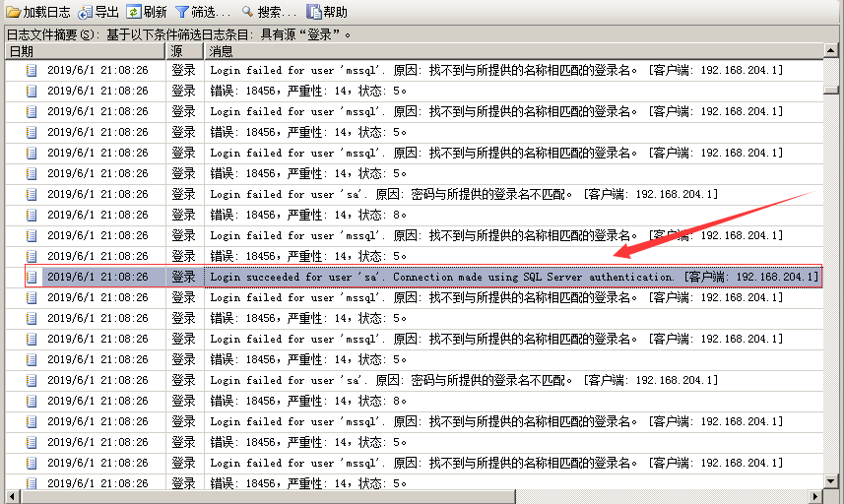Viewport: 844px width, 504px height.
Task: Click the date cell of the highlighted row
Action: [97, 278]
